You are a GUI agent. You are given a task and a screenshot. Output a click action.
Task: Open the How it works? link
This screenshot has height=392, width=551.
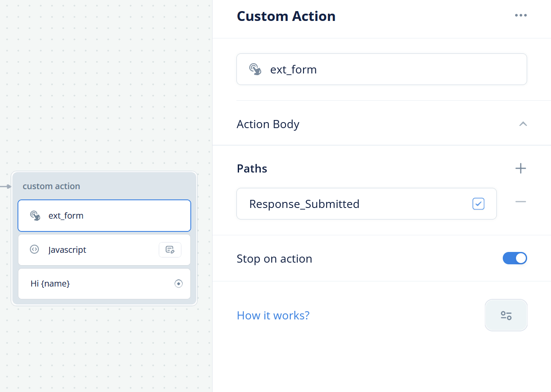(x=273, y=316)
